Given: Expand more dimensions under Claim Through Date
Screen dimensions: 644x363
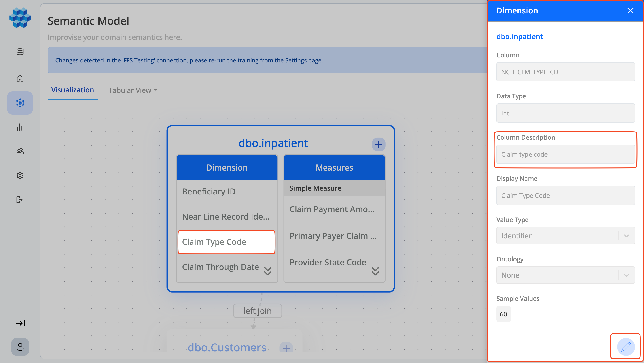Looking at the screenshot, I should pyautogui.click(x=267, y=271).
